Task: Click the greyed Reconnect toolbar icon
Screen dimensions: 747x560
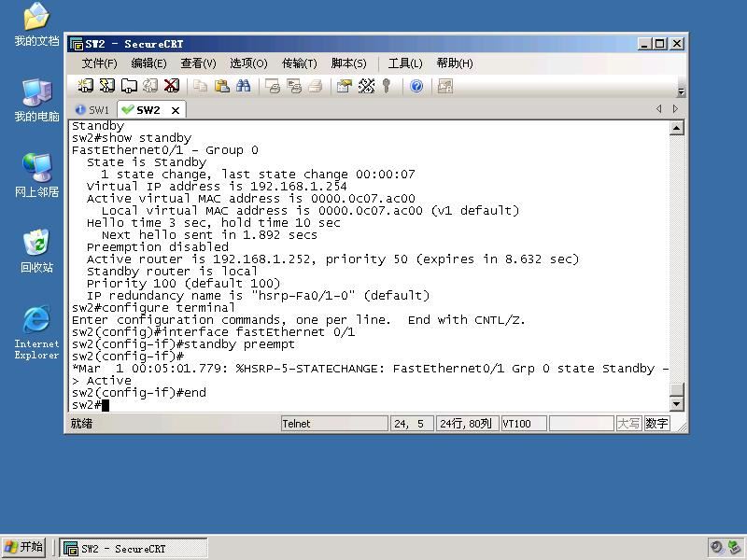Action: [x=150, y=86]
